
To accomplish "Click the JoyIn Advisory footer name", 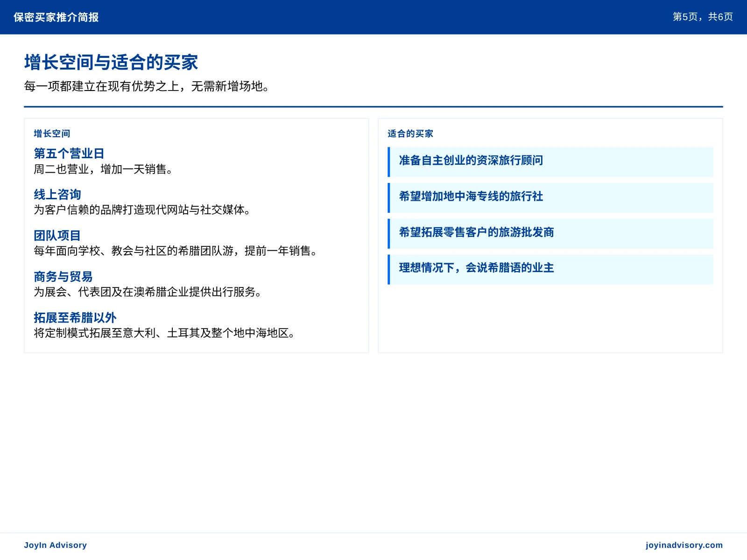I will 56,545.
